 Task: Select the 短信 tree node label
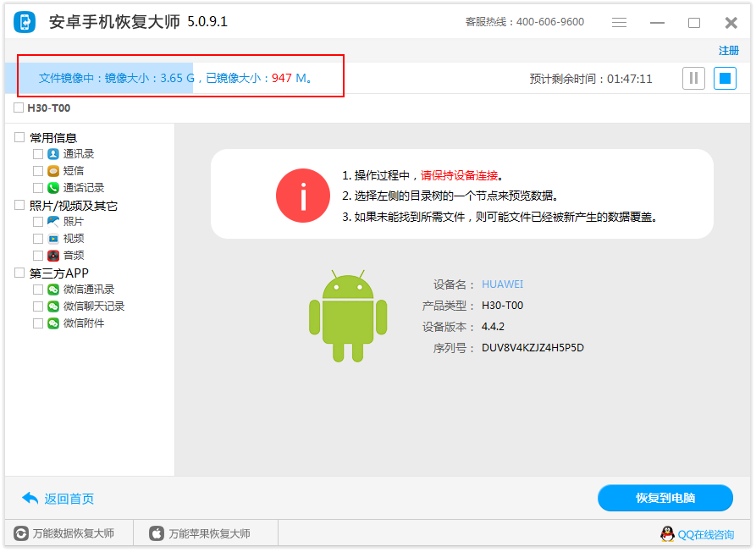click(x=74, y=171)
